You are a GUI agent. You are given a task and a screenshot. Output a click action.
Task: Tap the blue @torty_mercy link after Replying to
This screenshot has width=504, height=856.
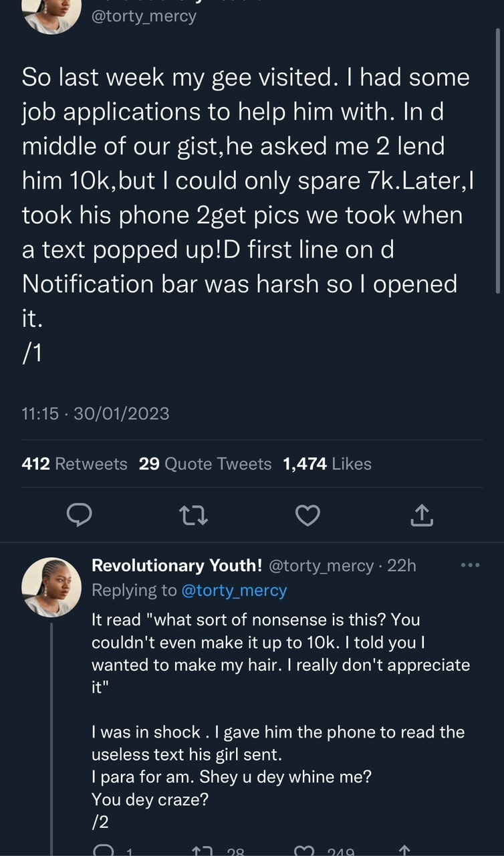pyautogui.click(x=234, y=591)
